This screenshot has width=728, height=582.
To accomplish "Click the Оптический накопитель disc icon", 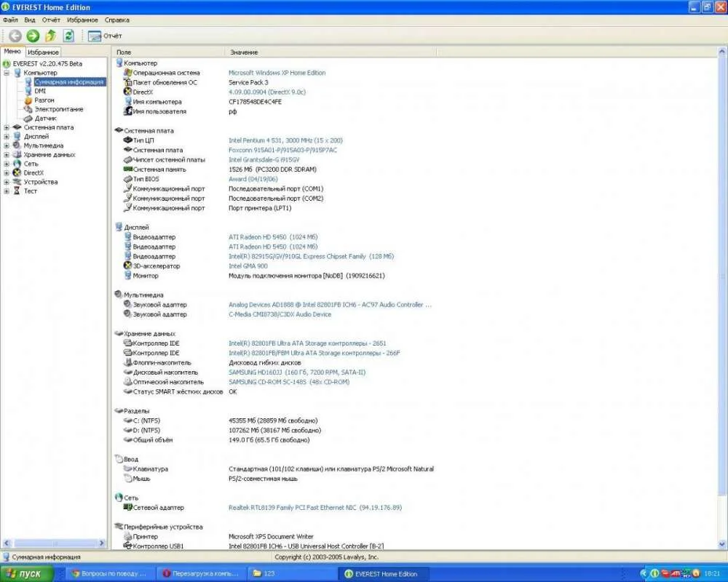I will 128,382.
